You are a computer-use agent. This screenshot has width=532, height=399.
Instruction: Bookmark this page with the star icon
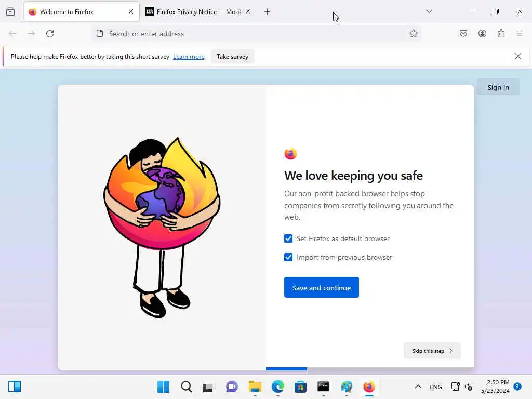coord(413,34)
